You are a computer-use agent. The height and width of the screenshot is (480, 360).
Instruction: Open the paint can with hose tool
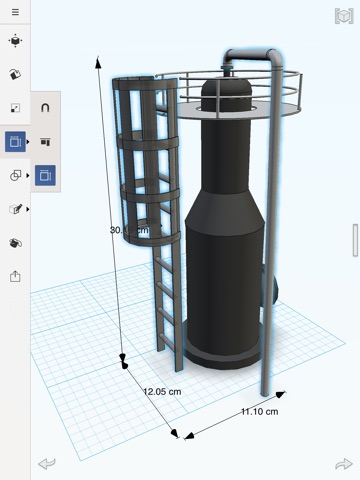click(15, 243)
